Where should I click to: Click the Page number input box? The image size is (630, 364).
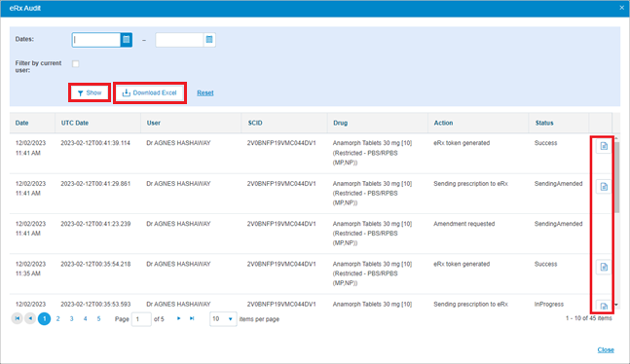[x=141, y=319]
